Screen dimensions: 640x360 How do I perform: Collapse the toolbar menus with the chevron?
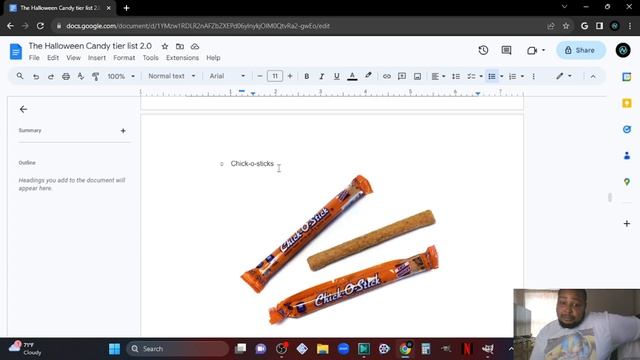pos(593,76)
